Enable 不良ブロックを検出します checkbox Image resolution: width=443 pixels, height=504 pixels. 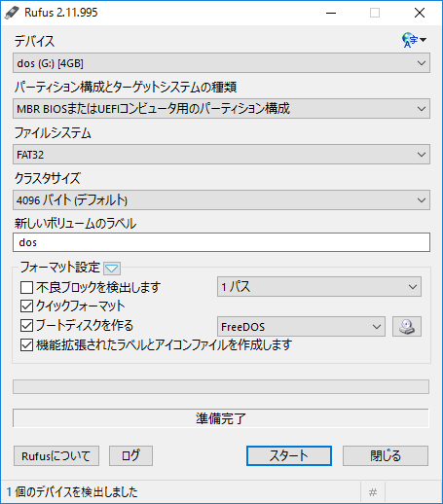[x=26, y=287]
